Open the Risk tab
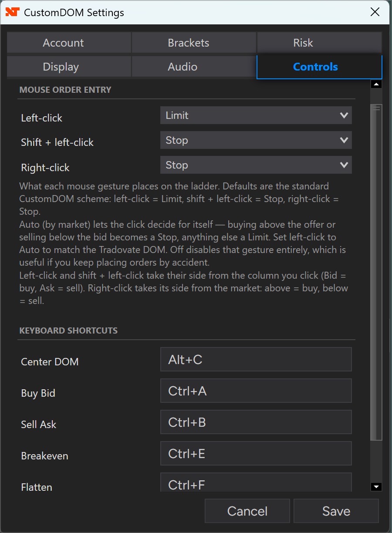 [319, 43]
